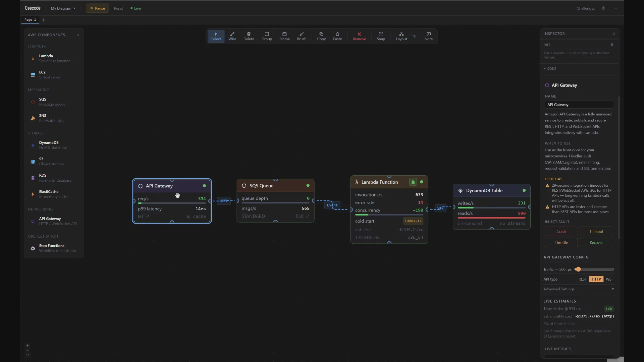Image resolution: width=644 pixels, height=362 pixels.
Task: Expand the CODE section
Action: pyautogui.click(x=550, y=69)
